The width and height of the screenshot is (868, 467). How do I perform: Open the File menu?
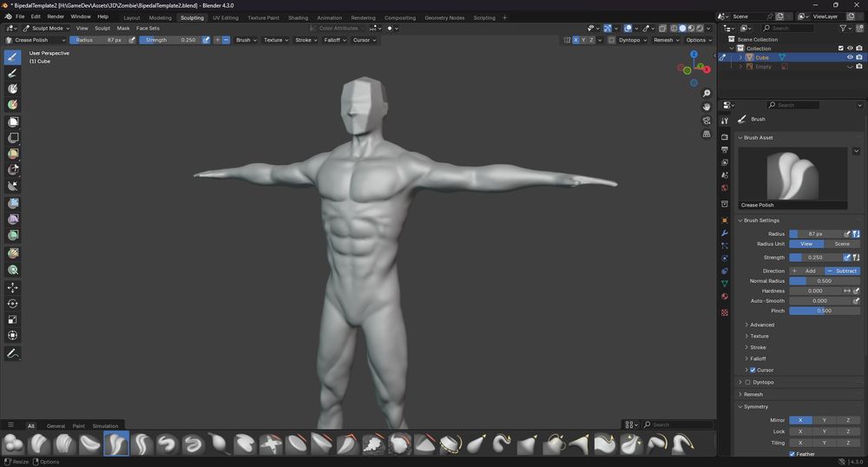pos(20,16)
